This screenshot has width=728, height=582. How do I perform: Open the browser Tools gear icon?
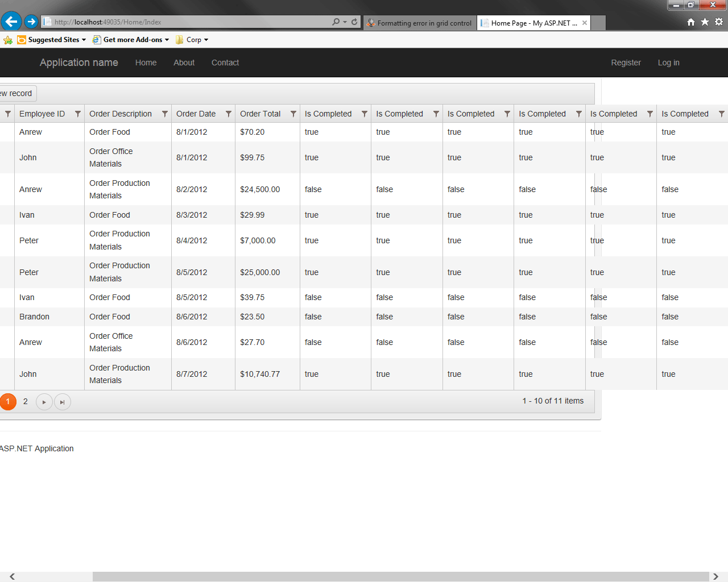(x=719, y=22)
